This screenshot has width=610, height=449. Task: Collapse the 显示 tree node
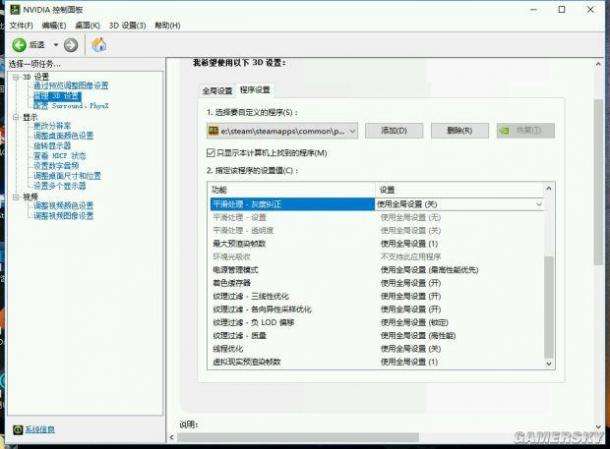coord(16,117)
